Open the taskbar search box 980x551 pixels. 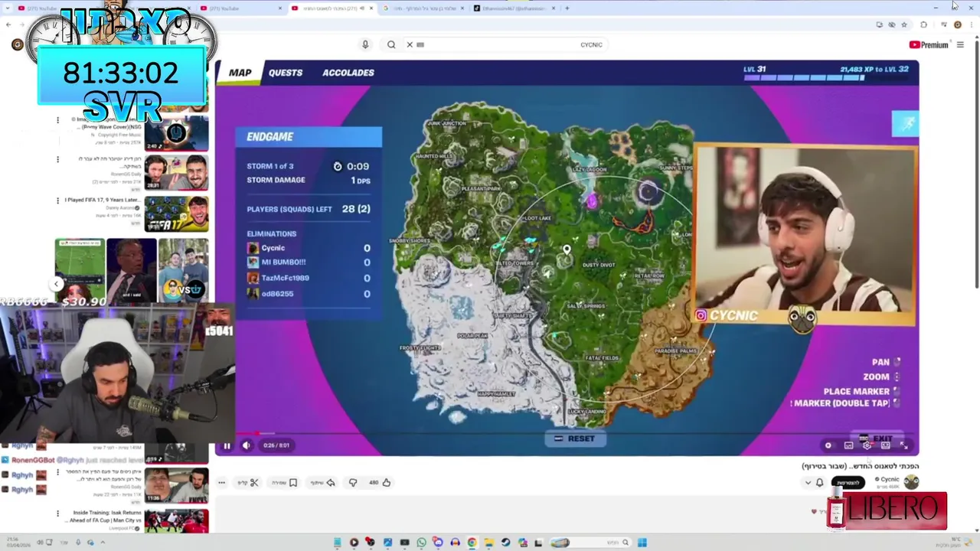pyautogui.click(x=590, y=543)
